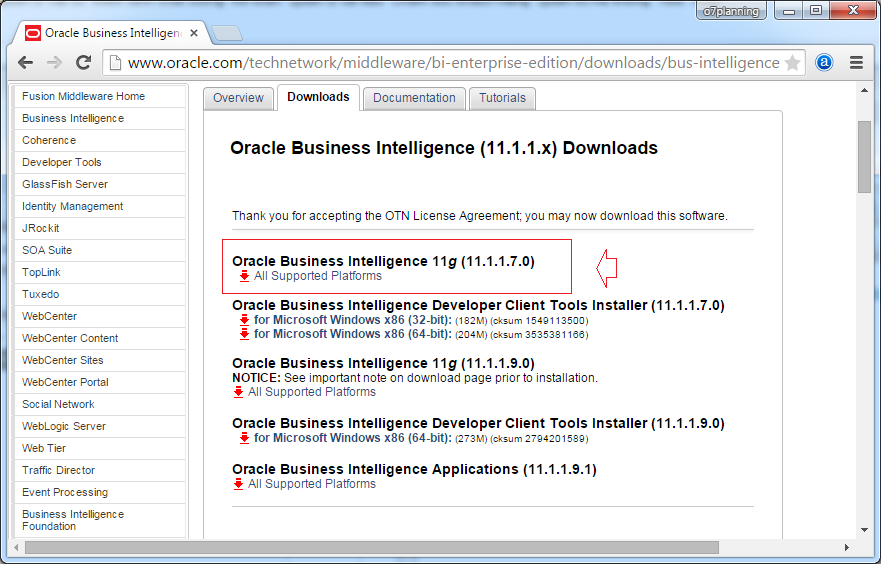Open Tuxedo sidebar link
The image size is (881, 564).
100,294
